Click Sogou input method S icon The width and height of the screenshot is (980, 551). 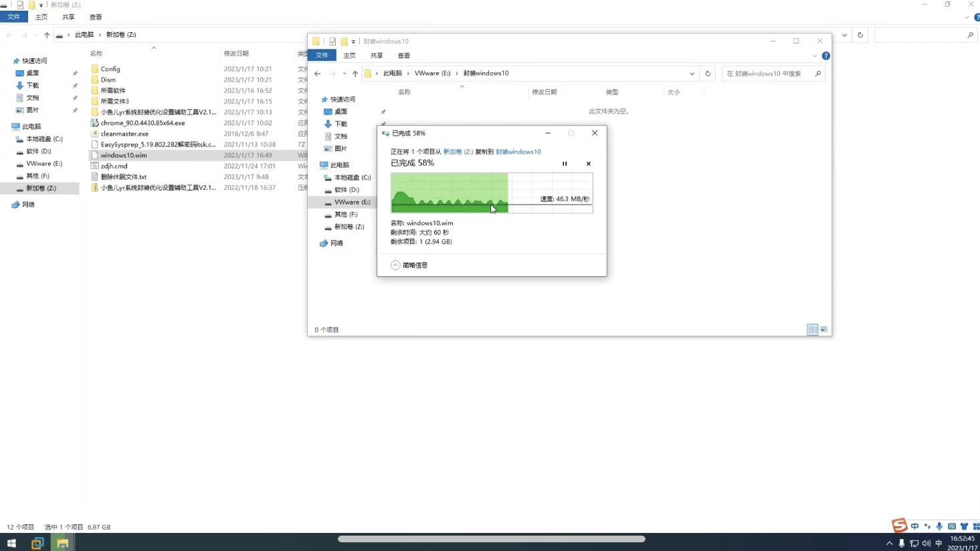pyautogui.click(x=900, y=526)
